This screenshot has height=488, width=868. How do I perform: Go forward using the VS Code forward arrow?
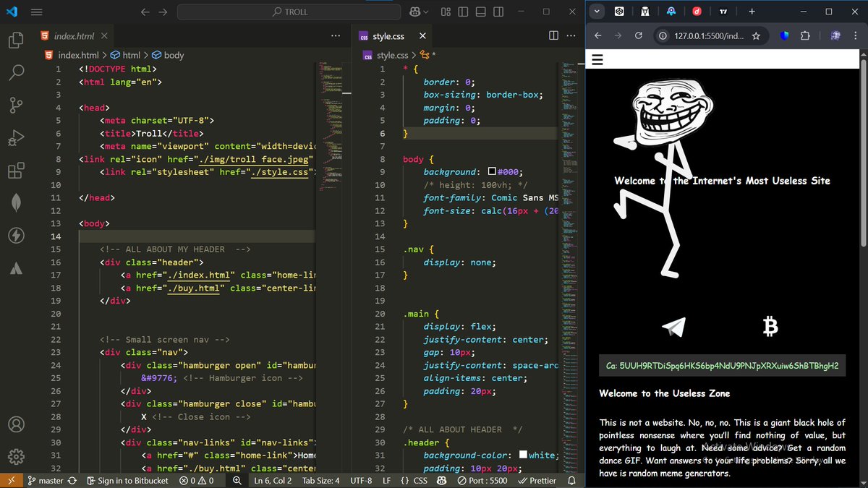(163, 12)
